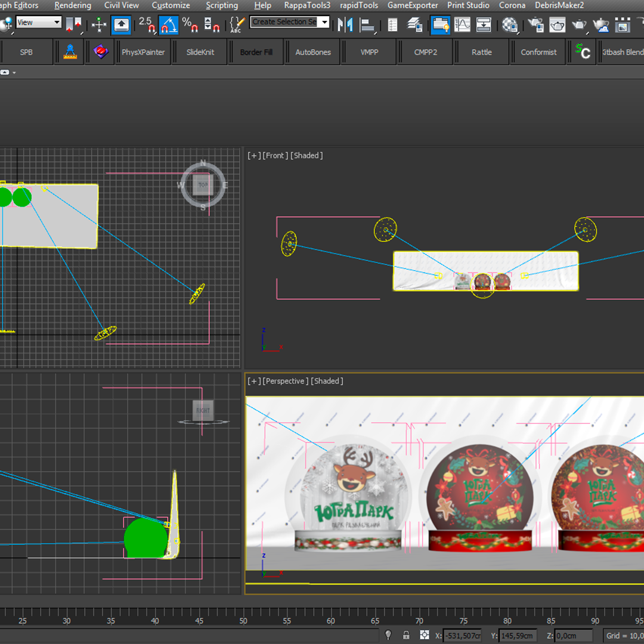The image size is (644, 644).
Task: Open the Scripting menu
Action: pyautogui.click(x=221, y=5)
